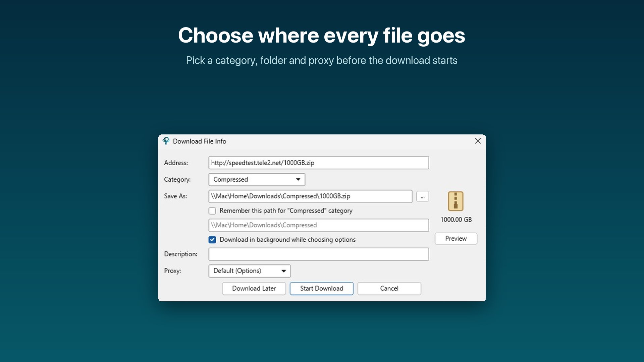Click the empty Description field
Viewport: 644px width, 362px height.
click(x=319, y=254)
